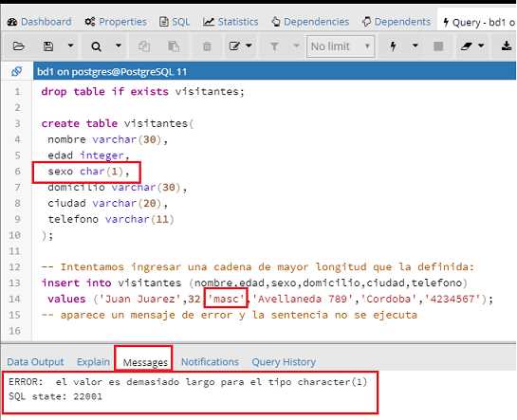The width and height of the screenshot is (517, 420).
Task: Switch to the SQL tab
Action: [175, 22]
